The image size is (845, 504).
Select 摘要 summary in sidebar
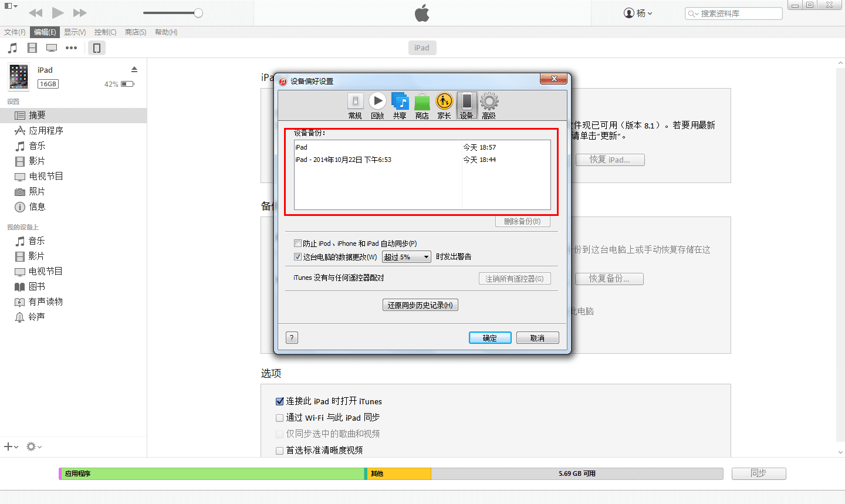pos(73,116)
